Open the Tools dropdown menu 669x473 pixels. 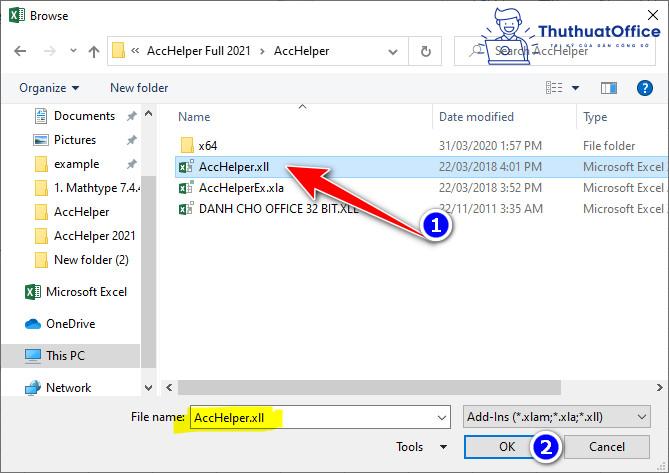click(422, 447)
